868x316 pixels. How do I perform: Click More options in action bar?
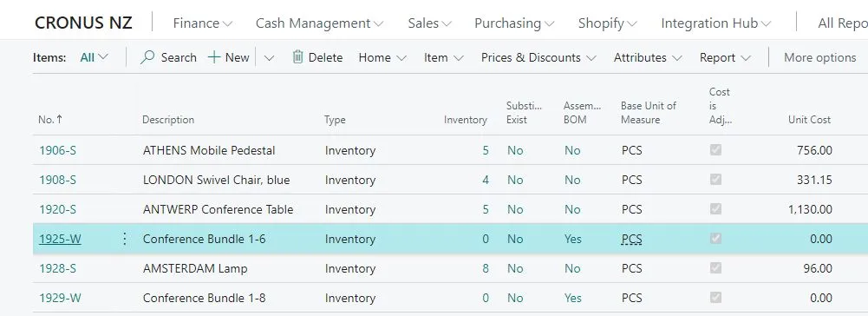coord(819,57)
